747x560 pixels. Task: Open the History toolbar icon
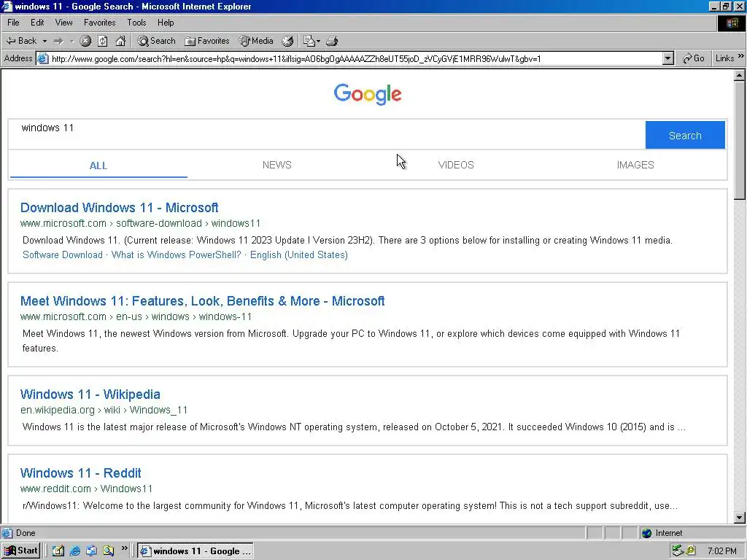[x=287, y=42]
